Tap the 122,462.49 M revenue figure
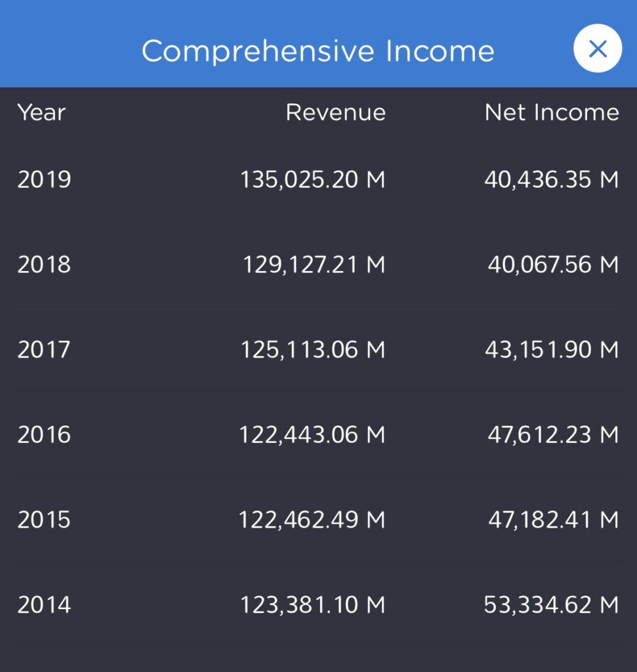This screenshot has width=637, height=672. point(312,520)
